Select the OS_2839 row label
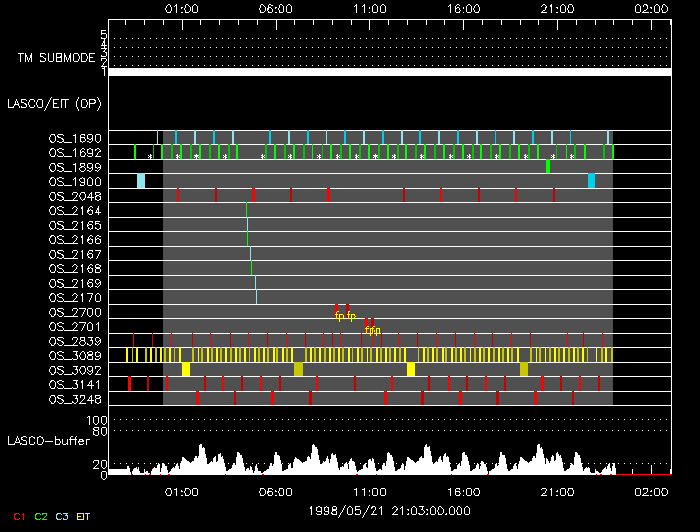The width and height of the screenshot is (700, 532). point(75,341)
